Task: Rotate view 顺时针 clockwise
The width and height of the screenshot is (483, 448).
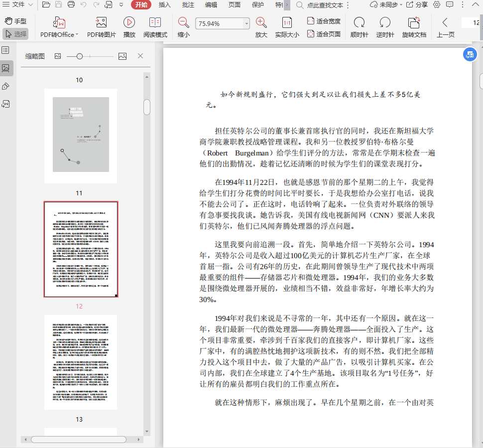Action: [359, 27]
